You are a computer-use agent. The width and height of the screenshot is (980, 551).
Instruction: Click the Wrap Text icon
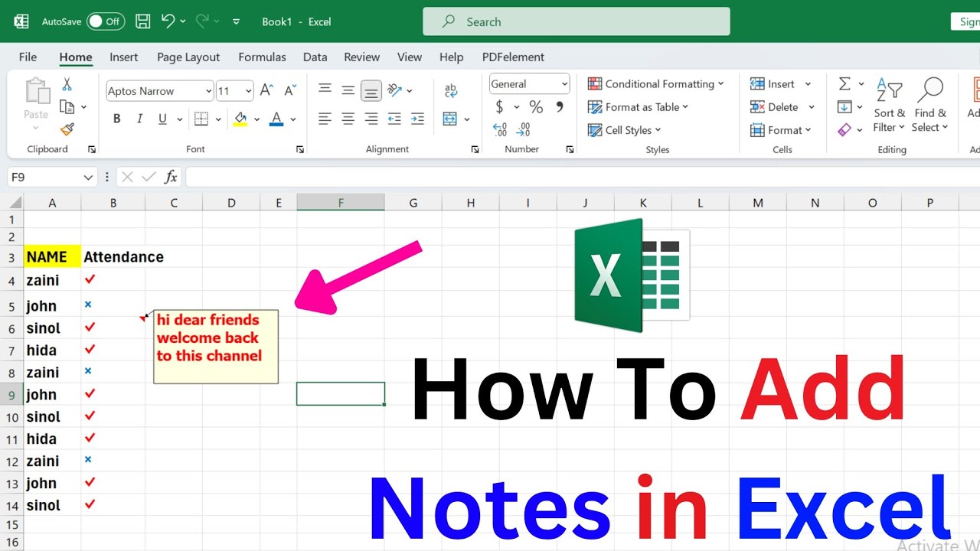point(451,90)
